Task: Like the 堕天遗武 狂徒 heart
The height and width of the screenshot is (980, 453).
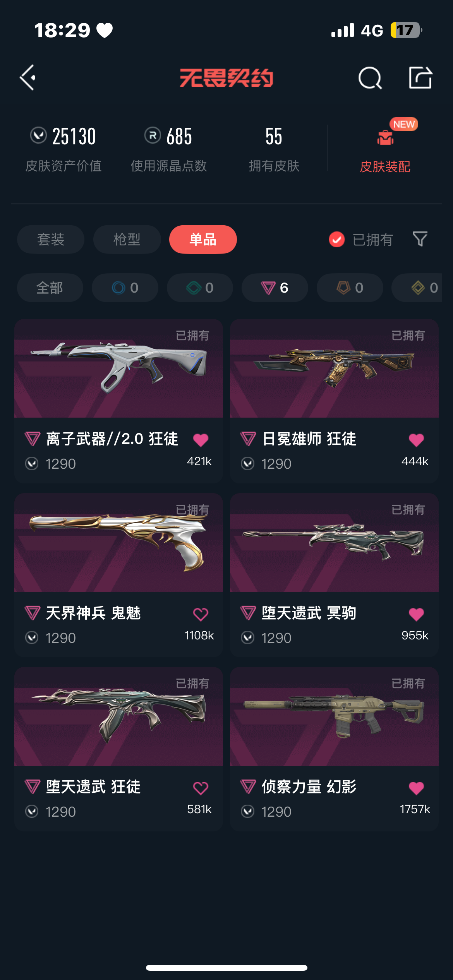Action: pyautogui.click(x=201, y=788)
